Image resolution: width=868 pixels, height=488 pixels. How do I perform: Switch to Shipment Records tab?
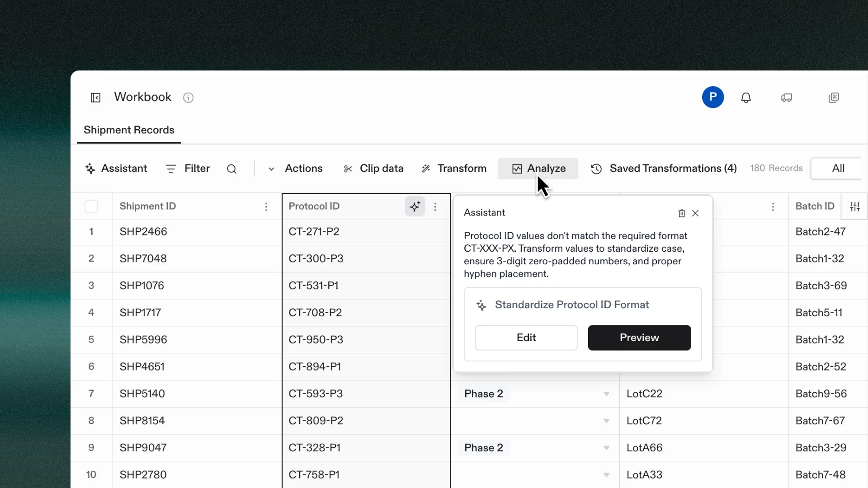click(x=129, y=130)
